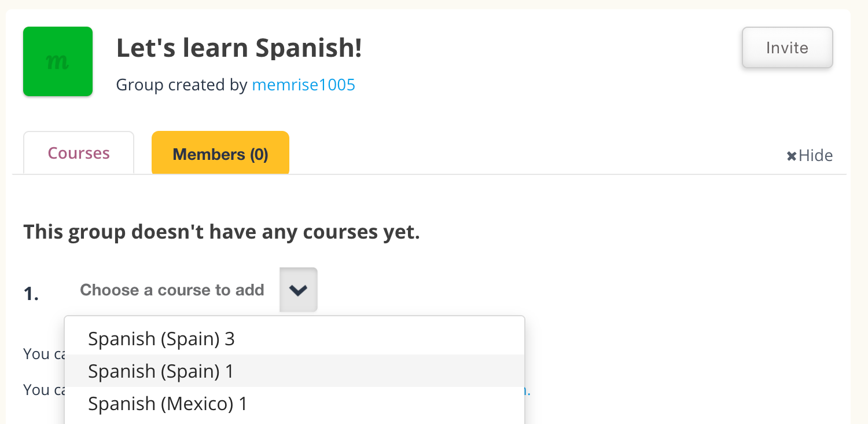Select Spanish (Spain) 3 from the list
The image size is (868, 424).
tap(161, 339)
